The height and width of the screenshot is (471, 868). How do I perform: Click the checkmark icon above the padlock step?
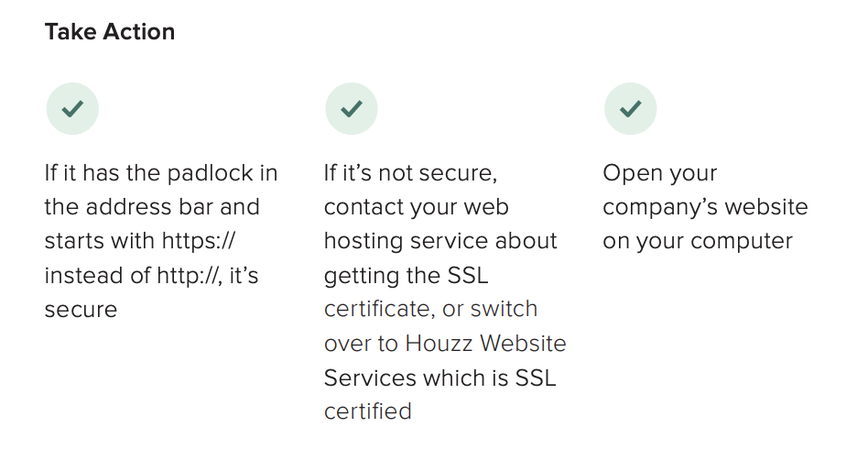click(x=72, y=109)
